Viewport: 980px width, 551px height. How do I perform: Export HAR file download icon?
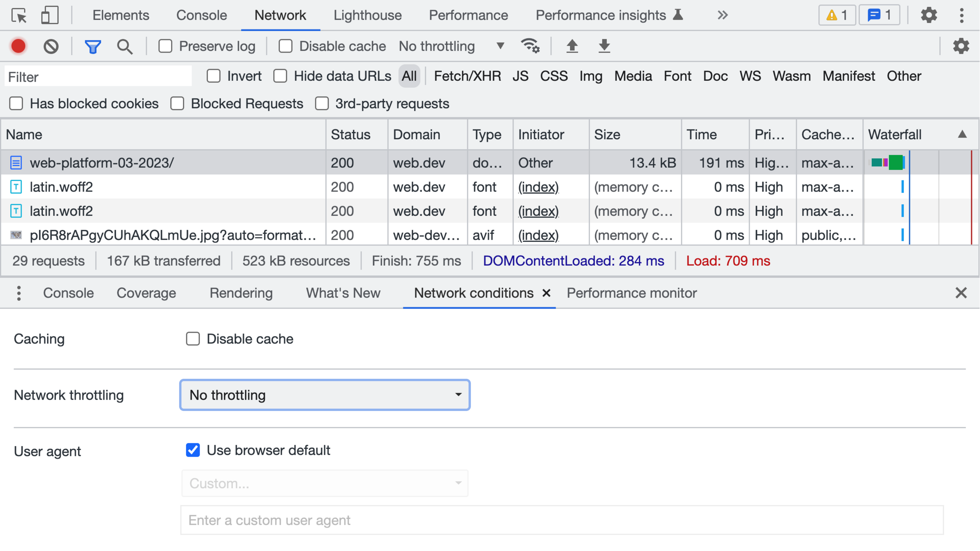604,46
